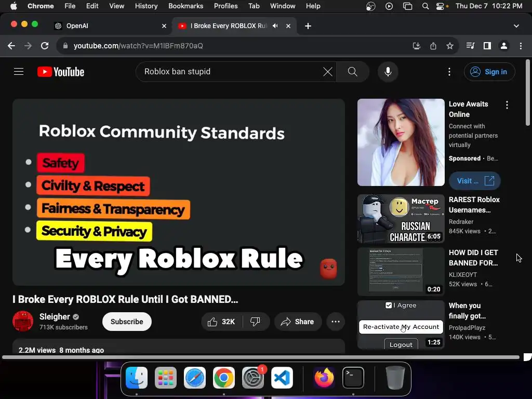Screen dimensions: 532x399
Task: Go forward with browser forward arrow
Action: coord(28,46)
